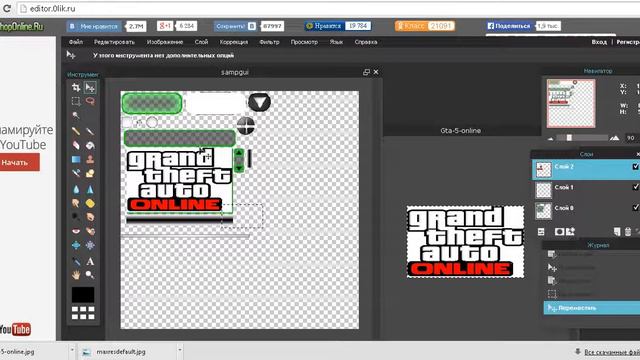Open the Редактировать menu
This screenshot has height=360, width=640.
tap(114, 42)
